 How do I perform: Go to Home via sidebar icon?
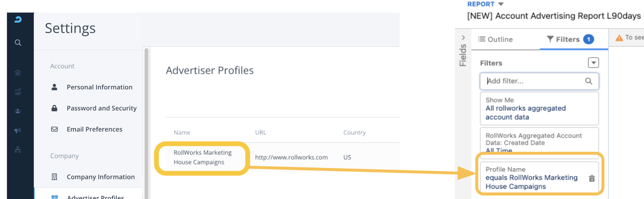click(x=18, y=73)
